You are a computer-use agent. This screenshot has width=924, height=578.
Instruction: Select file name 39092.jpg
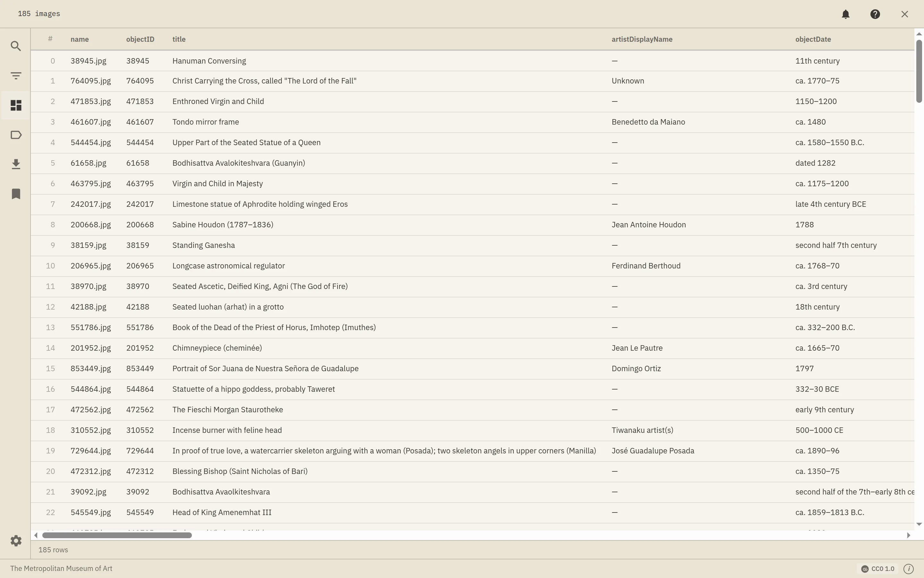point(88,492)
